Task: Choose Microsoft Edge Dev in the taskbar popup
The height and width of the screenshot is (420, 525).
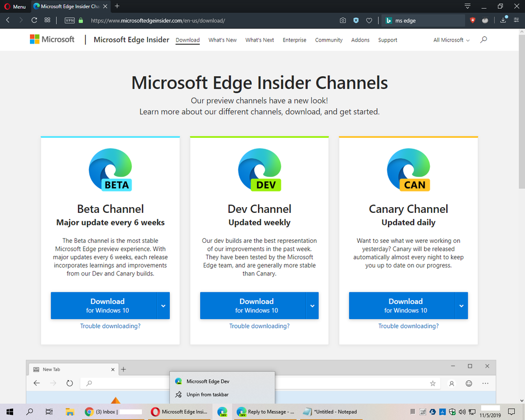Action: tap(222, 381)
